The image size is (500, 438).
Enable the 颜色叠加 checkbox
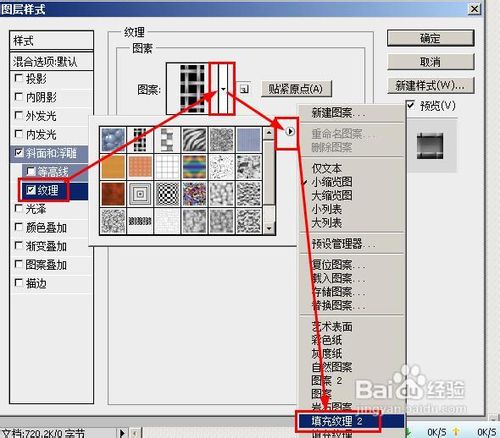click(19, 227)
